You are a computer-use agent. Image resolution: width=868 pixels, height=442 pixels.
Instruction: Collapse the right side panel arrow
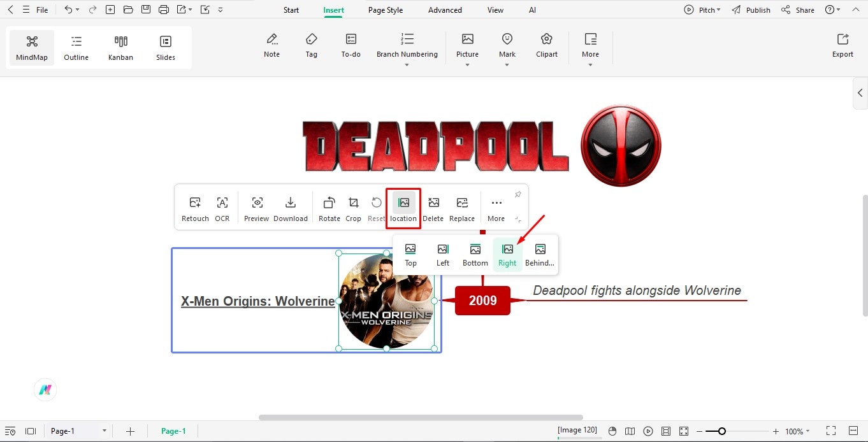click(x=860, y=93)
